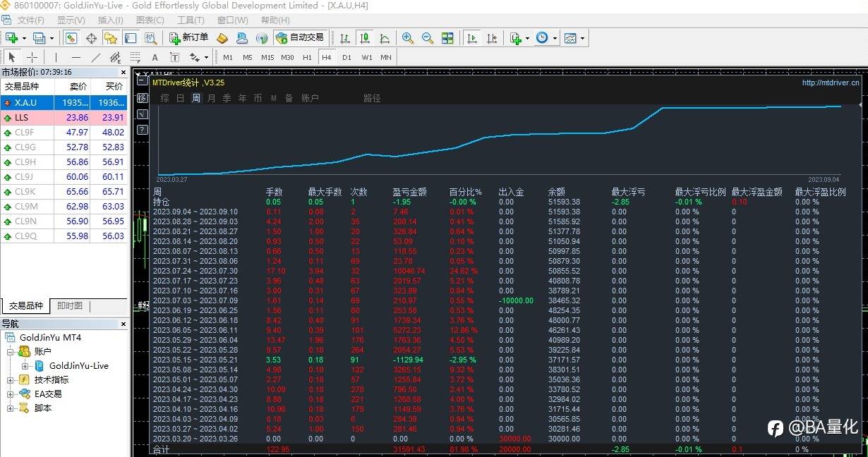This screenshot has height=457, width=868.
Task: Click the zoom in magnifier icon
Action: click(x=408, y=38)
